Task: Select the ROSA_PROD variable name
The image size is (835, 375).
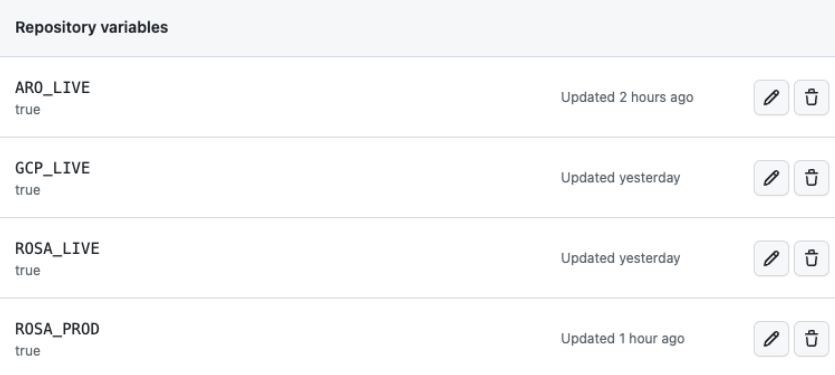Action: pyautogui.click(x=57, y=329)
